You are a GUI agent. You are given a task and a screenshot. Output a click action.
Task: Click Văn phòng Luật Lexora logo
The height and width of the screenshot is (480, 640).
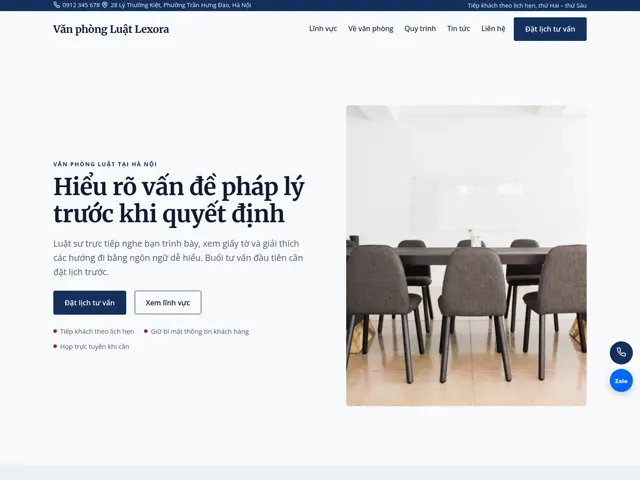(x=111, y=29)
